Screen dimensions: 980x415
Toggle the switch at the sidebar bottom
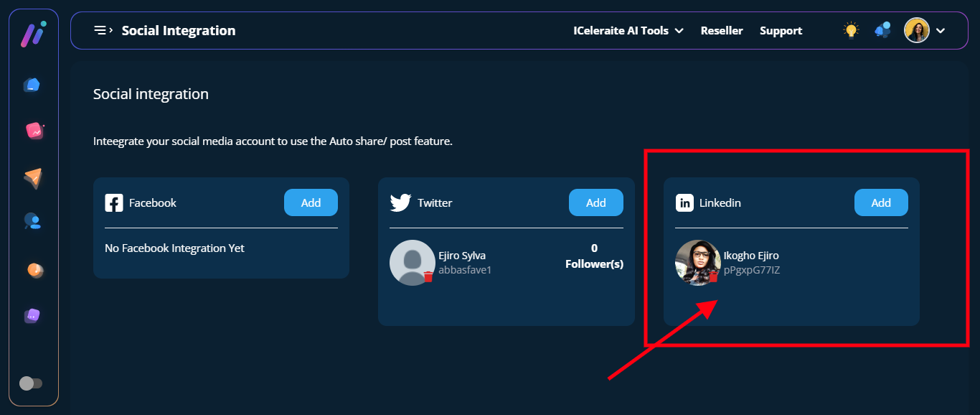[31, 383]
